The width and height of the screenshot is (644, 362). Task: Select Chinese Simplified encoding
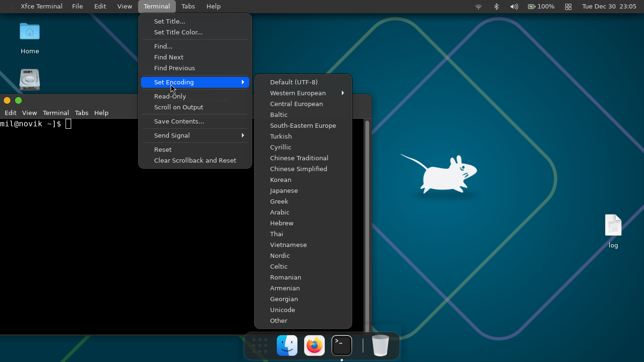(x=303, y=169)
